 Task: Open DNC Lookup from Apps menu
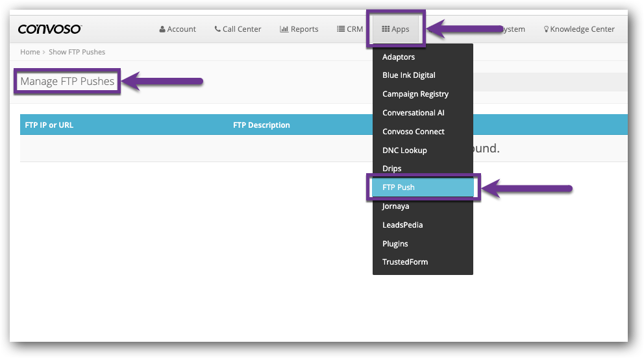click(423, 150)
